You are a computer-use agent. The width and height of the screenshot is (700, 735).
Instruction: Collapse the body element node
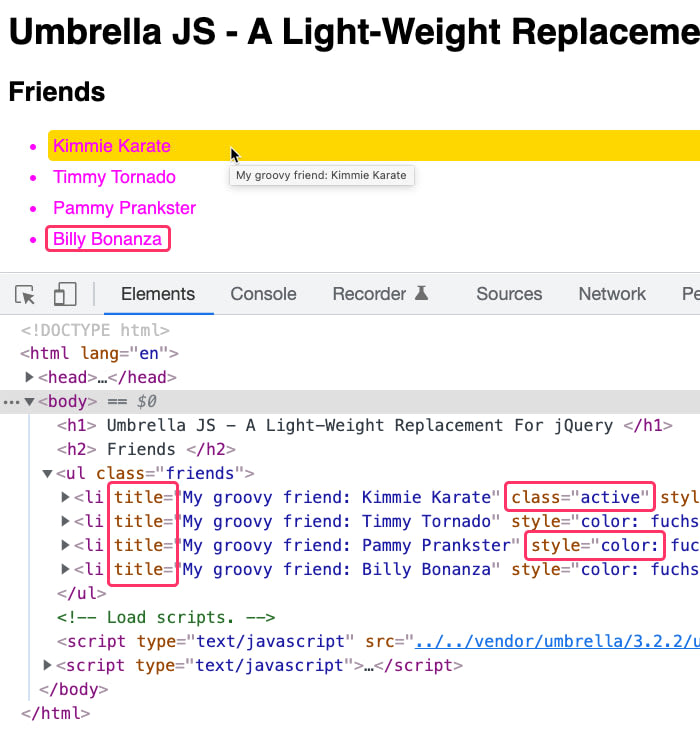(30, 402)
